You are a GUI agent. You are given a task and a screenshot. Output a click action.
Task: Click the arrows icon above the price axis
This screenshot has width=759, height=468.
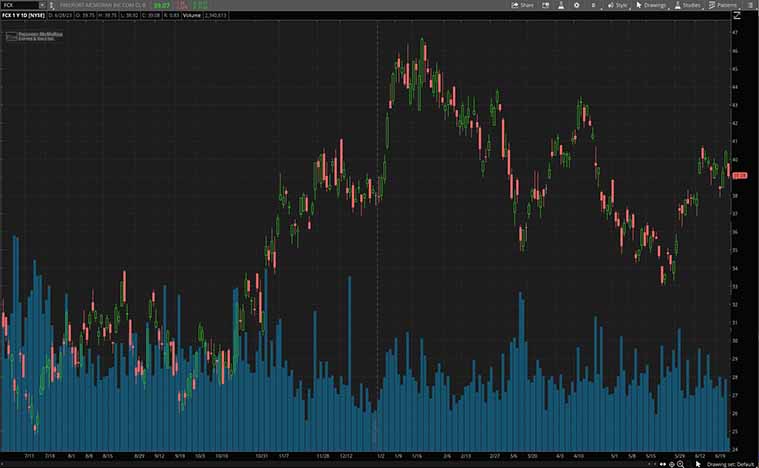(x=737, y=15)
